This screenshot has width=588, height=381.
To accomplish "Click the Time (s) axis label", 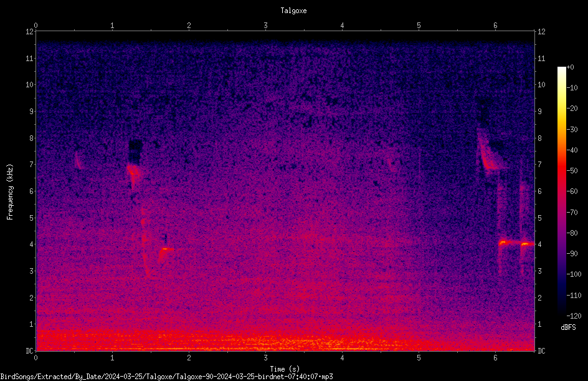I will point(285,369).
